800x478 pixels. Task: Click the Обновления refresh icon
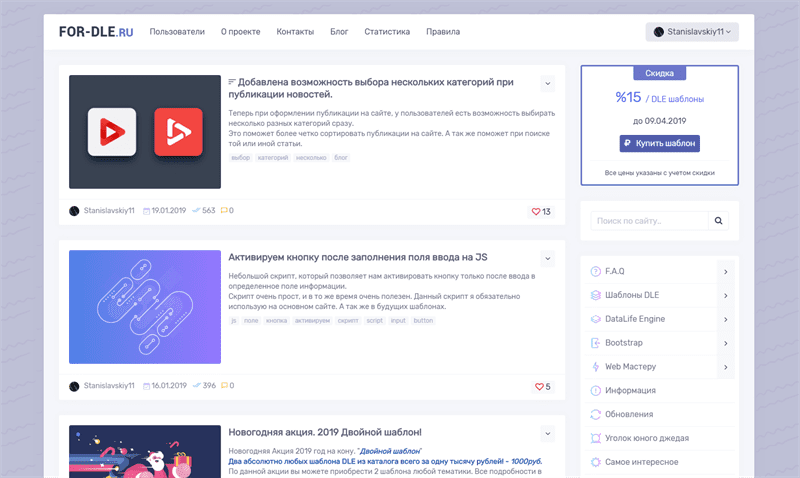click(x=596, y=414)
